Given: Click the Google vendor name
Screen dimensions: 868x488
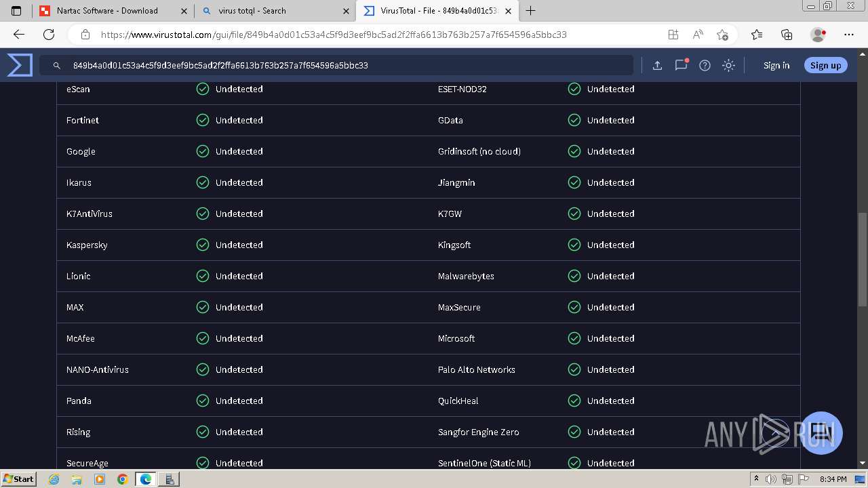Looking at the screenshot, I should coord(81,151).
